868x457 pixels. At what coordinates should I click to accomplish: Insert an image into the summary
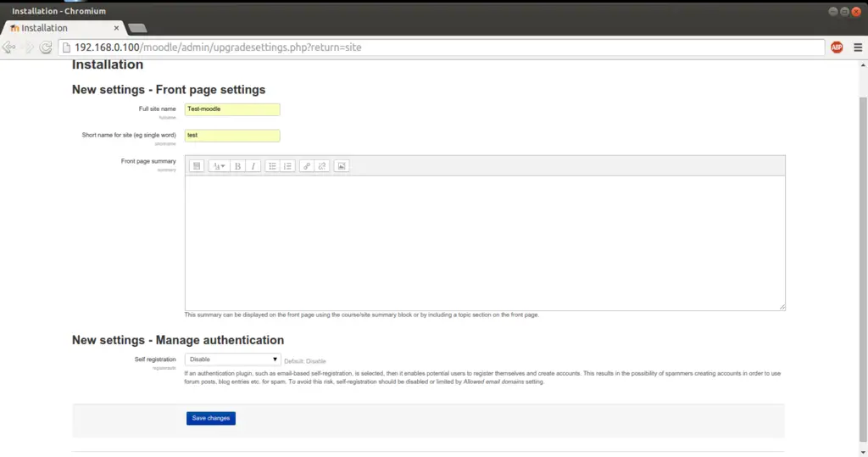342,166
